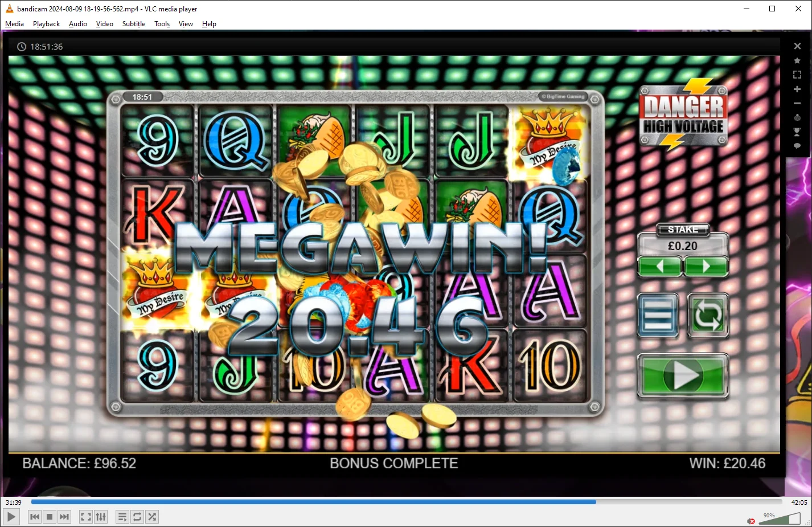Image resolution: width=812 pixels, height=527 pixels.
Task: Click the 90% volume percentage label
Action: [x=769, y=515]
